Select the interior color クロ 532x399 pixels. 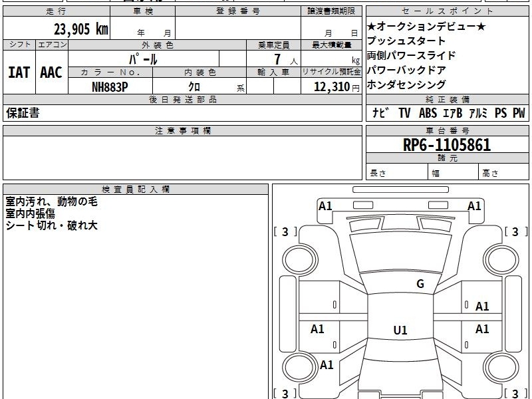(x=194, y=87)
